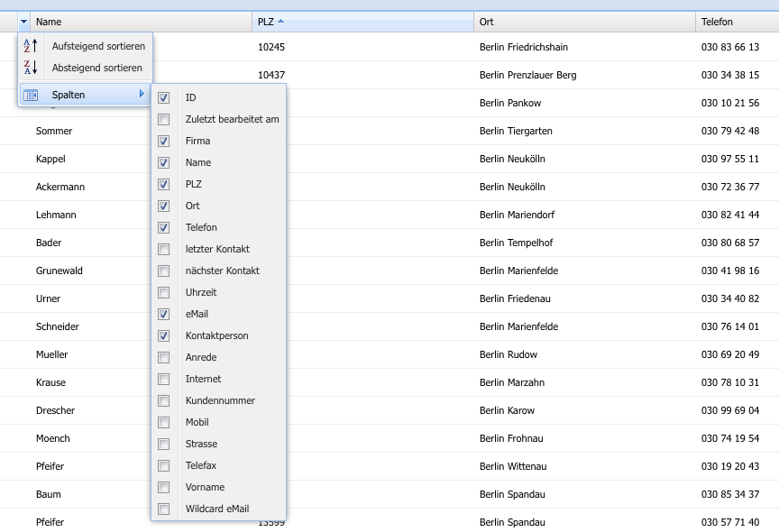779x532 pixels.
Task: Enable the Zuletzt bearbeitet am column
Action: [x=163, y=119]
